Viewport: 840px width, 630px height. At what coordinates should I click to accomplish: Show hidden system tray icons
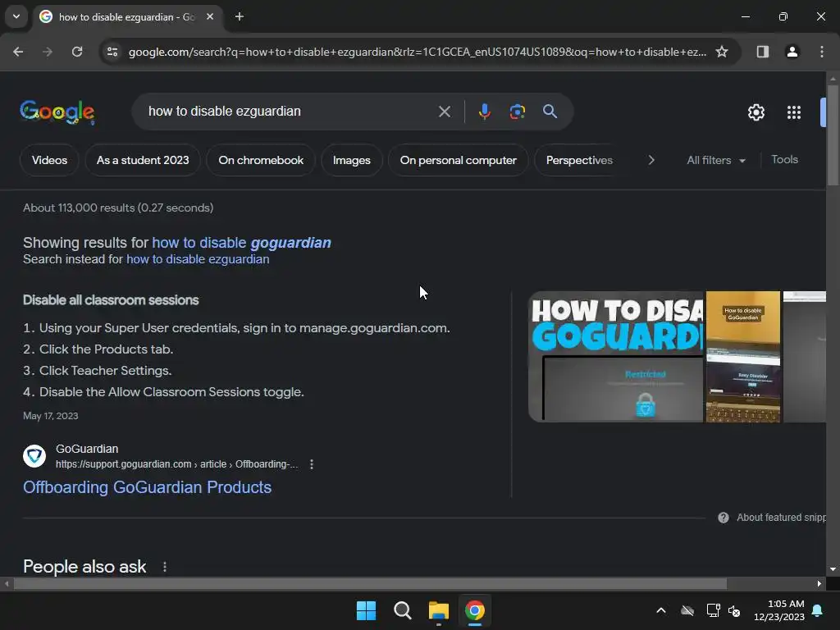point(661,610)
